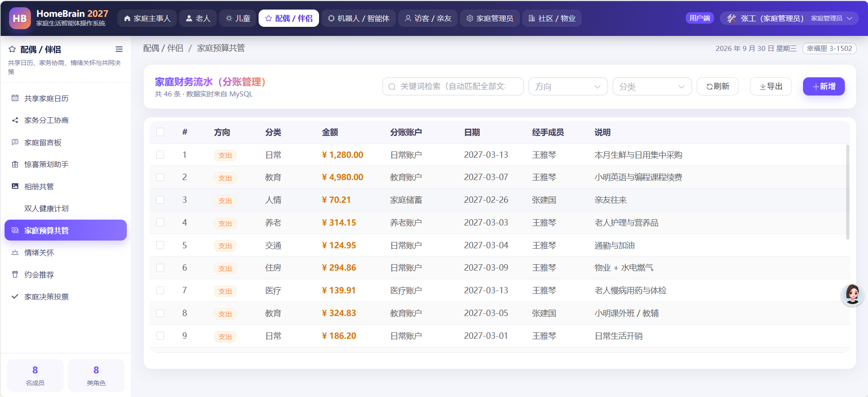Check the row 1 checkbox for 本月生鲜与日用集中采购
The height and width of the screenshot is (397, 868).
tap(160, 155)
